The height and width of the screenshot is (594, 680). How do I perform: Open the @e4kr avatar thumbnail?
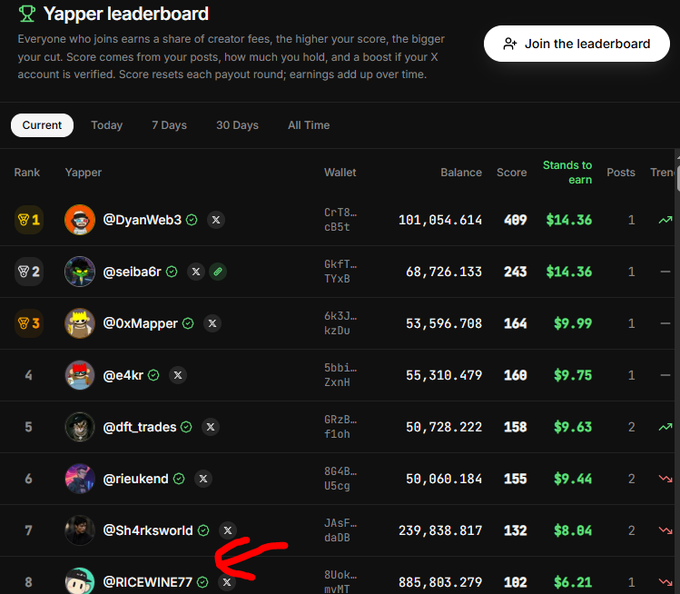click(x=80, y=375)
